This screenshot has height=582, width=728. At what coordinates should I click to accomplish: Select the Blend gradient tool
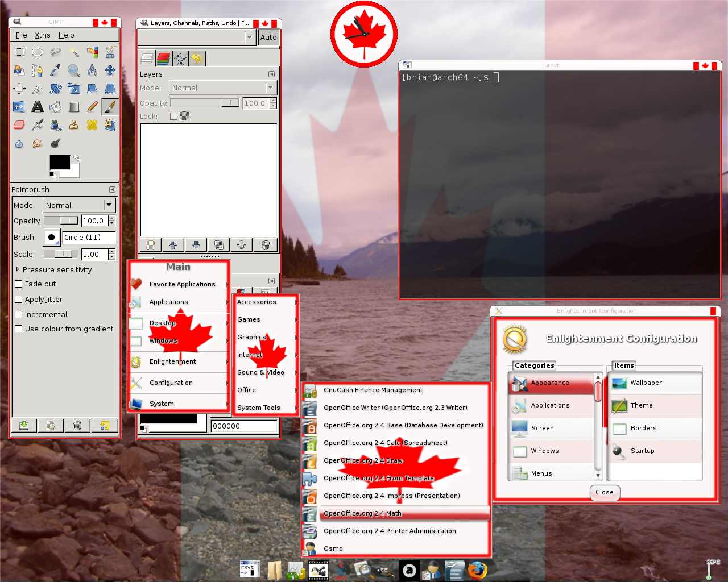point(74,107)
